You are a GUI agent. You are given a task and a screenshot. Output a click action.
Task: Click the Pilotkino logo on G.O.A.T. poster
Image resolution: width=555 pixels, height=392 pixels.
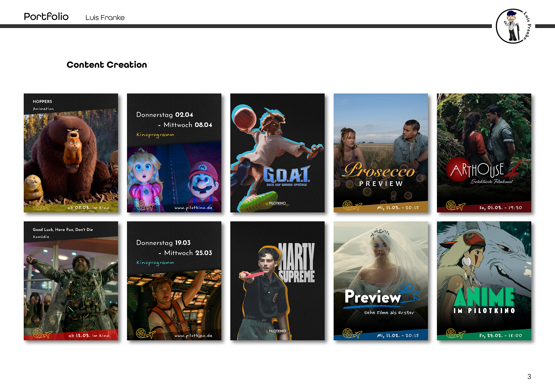pos(277,203)
